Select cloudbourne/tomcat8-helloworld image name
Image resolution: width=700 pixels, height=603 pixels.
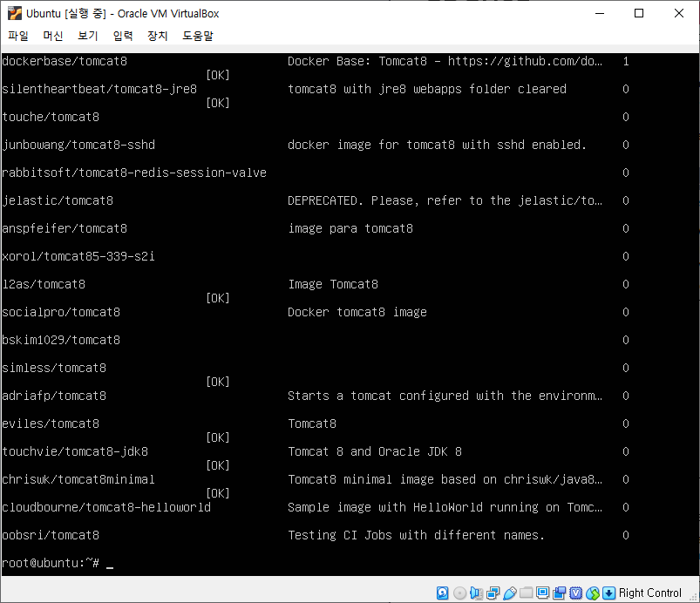click(x=106, y=507)
